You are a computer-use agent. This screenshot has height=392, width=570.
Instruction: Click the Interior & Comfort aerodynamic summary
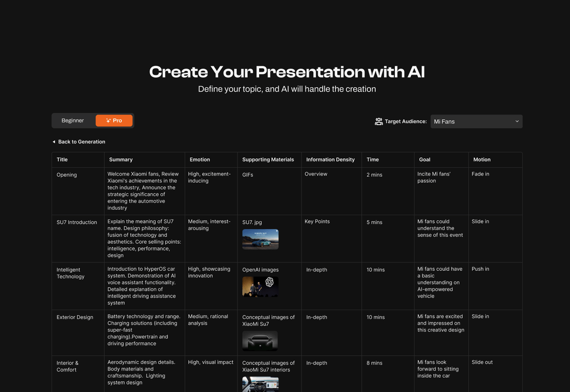click(x=141, y=372)
